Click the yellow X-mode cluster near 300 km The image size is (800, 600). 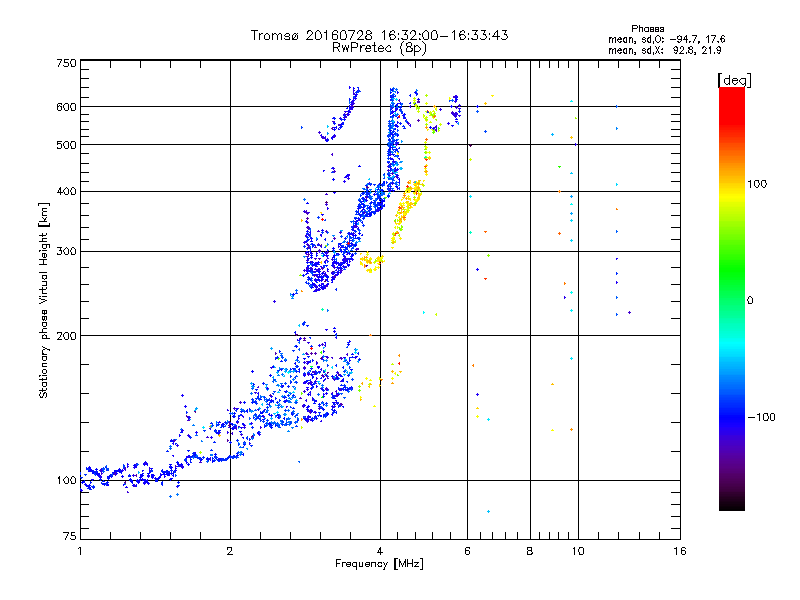pyautogui.click(x=371, y=262)
